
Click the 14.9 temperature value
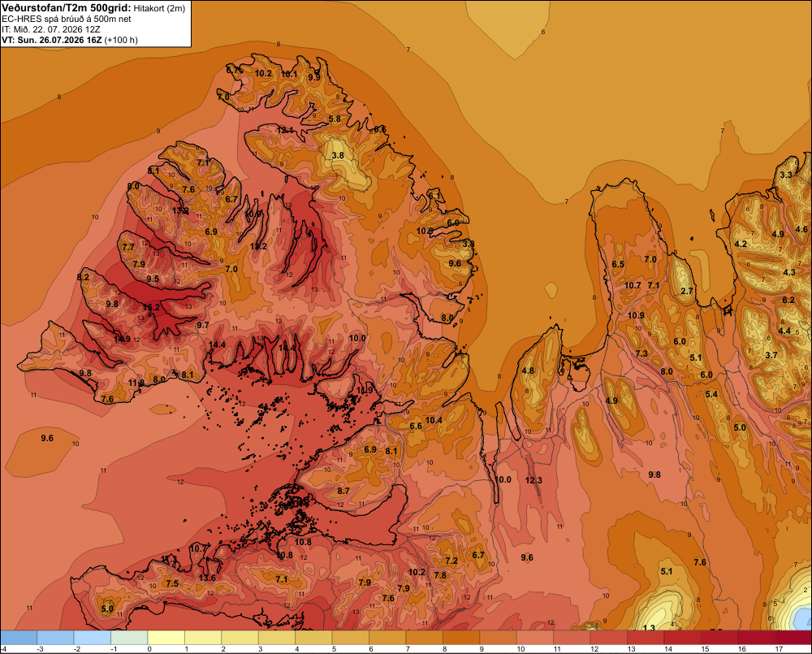[123, 340]
